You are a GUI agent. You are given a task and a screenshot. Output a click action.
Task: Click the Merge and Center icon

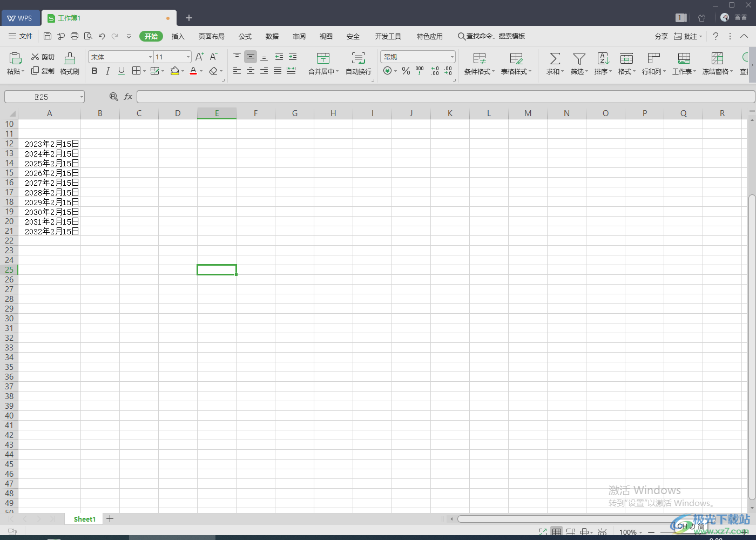pyautogui.click(x=323, y=58)
